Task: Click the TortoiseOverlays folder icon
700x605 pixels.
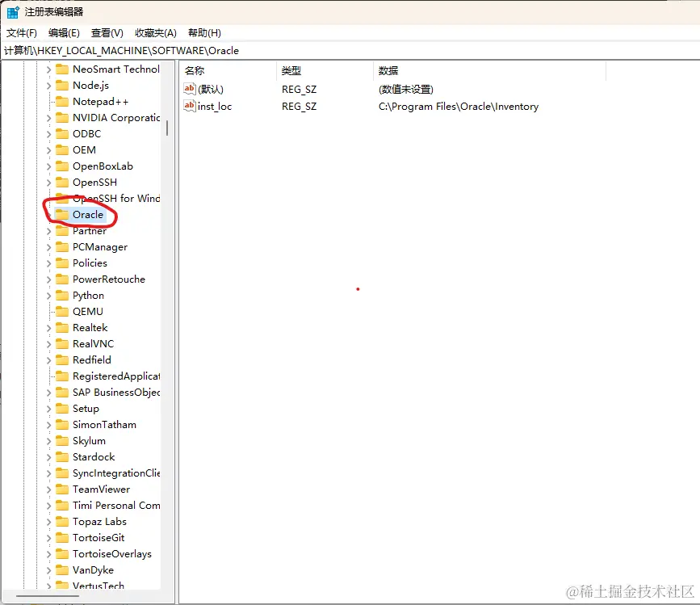Action: (61, 553)
